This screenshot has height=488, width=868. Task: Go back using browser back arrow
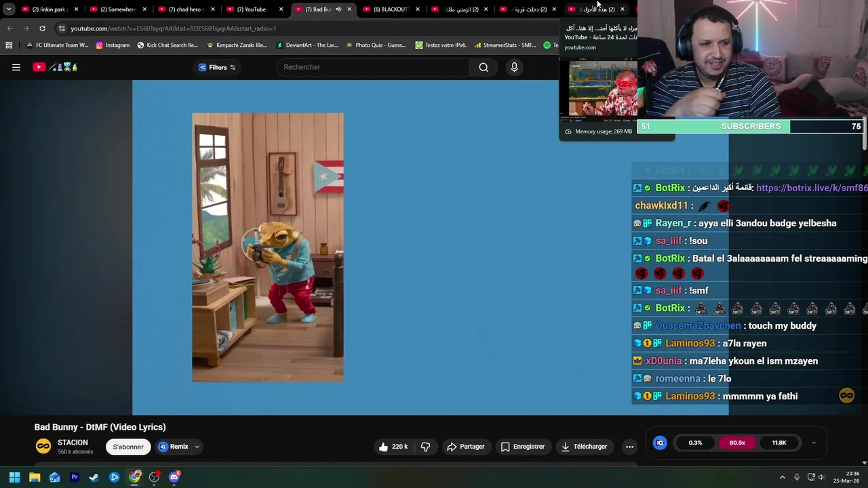tap(9, 28)
